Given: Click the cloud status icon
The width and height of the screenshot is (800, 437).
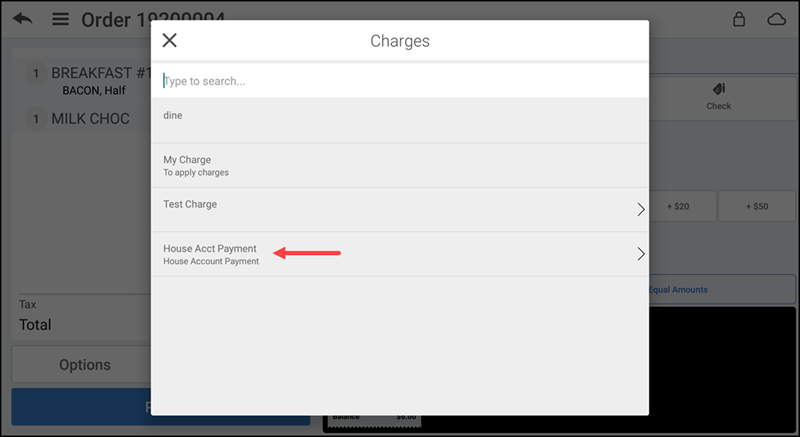Looking at the screenshot, I should (x=777, y=20).
